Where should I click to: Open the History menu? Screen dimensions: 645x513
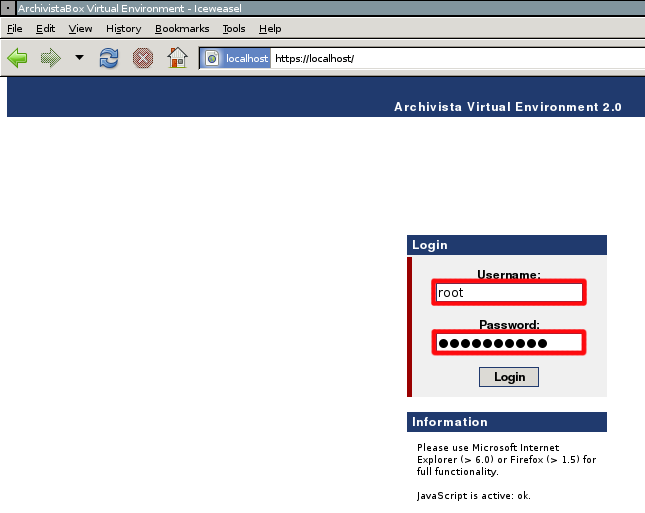click(x=123, y=28)
